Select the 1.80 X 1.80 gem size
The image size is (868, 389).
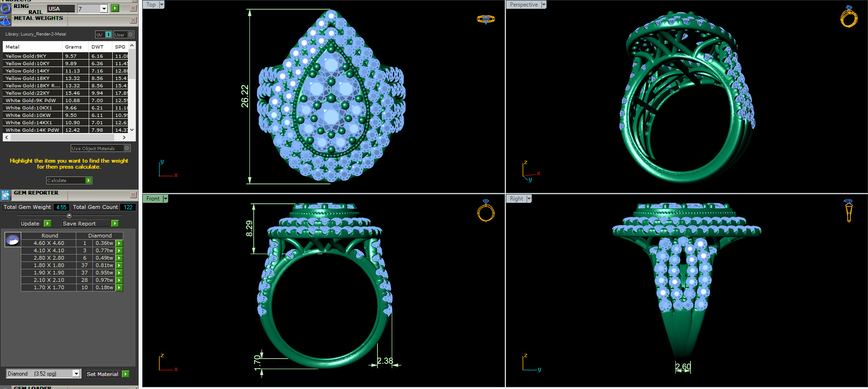49,265
